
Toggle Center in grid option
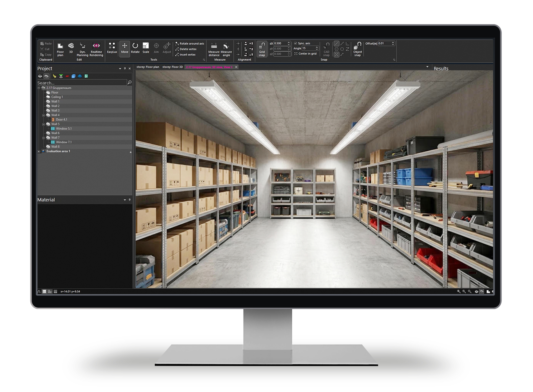click(x=305, y=54)
